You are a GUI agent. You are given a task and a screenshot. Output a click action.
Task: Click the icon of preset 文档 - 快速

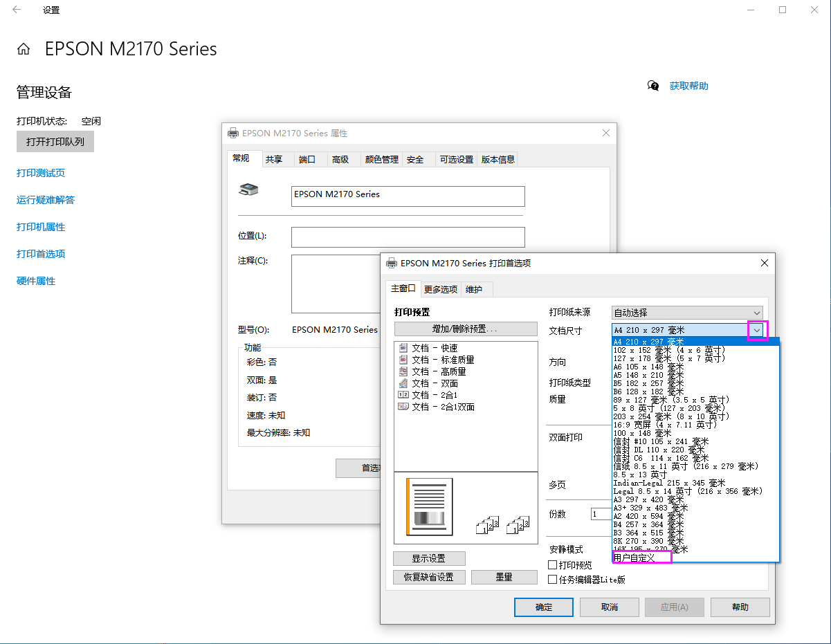coord(403,348)
